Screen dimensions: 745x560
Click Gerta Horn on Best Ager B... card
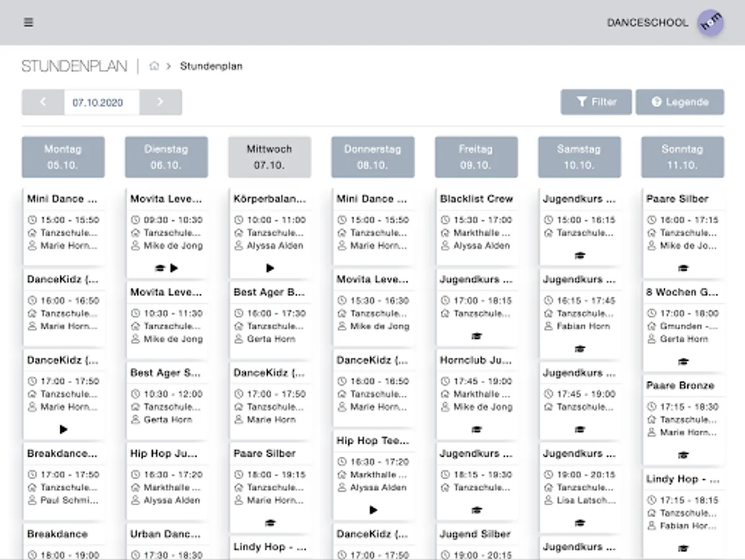pyautogui.click(x=271, y=338)
